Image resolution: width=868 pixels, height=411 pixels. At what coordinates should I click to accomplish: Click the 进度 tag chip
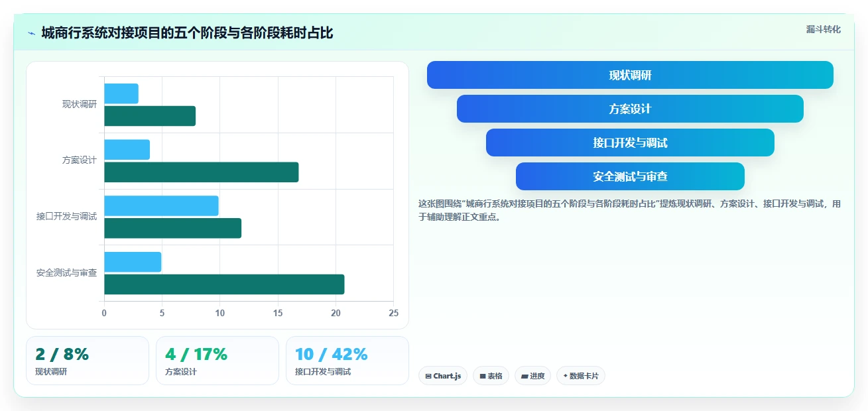[532, 376]
